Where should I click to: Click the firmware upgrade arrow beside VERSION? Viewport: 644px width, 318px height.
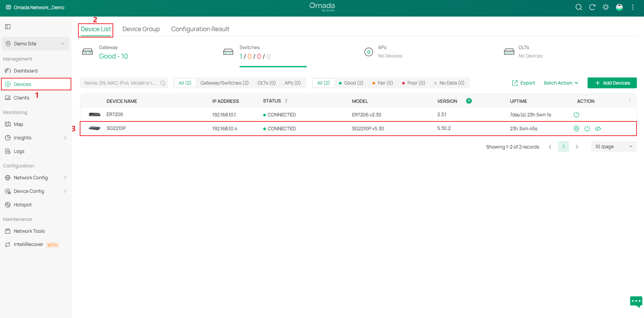click(x=469, y=101)
